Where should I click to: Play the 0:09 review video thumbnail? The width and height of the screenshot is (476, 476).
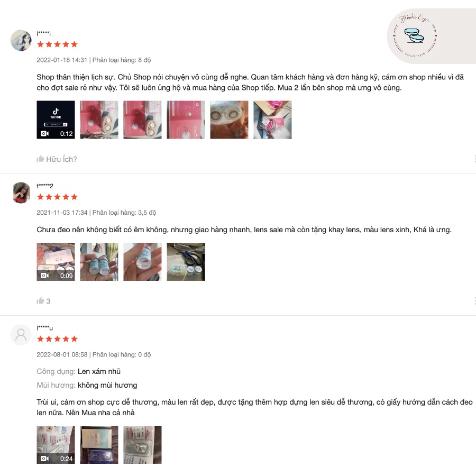56,262
